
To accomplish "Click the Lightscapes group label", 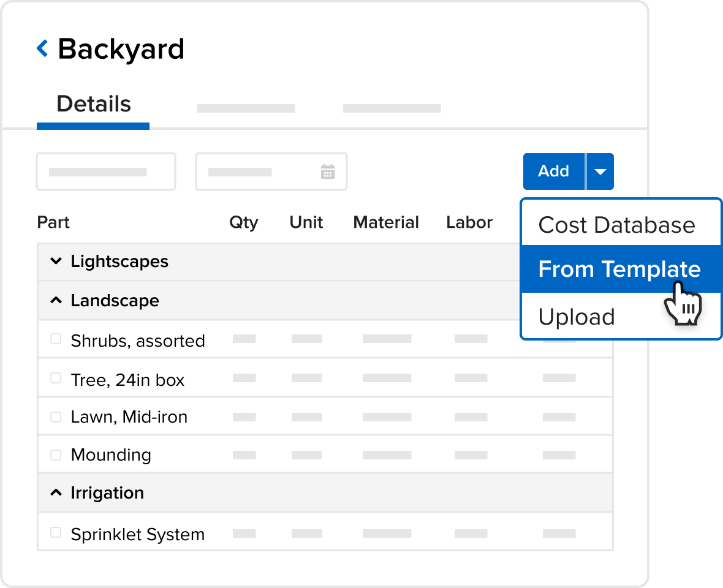I will [x=119, y=262].
